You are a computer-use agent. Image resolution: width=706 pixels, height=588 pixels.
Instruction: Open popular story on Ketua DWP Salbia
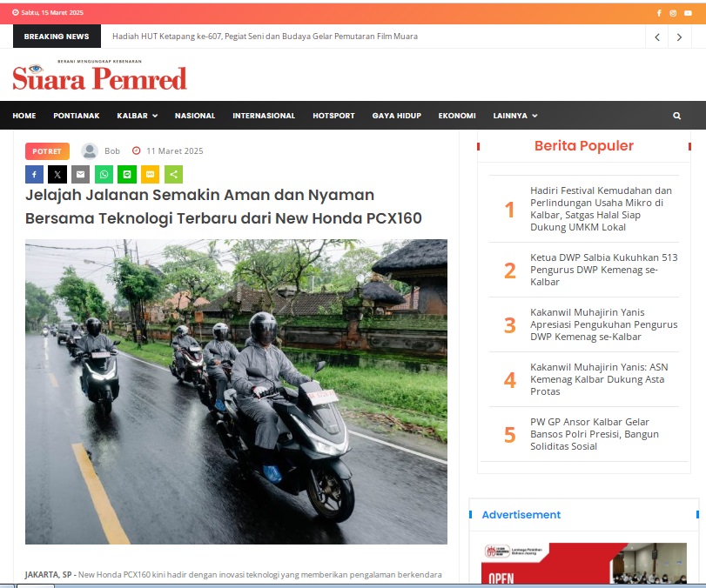click(x=604, y=270)
